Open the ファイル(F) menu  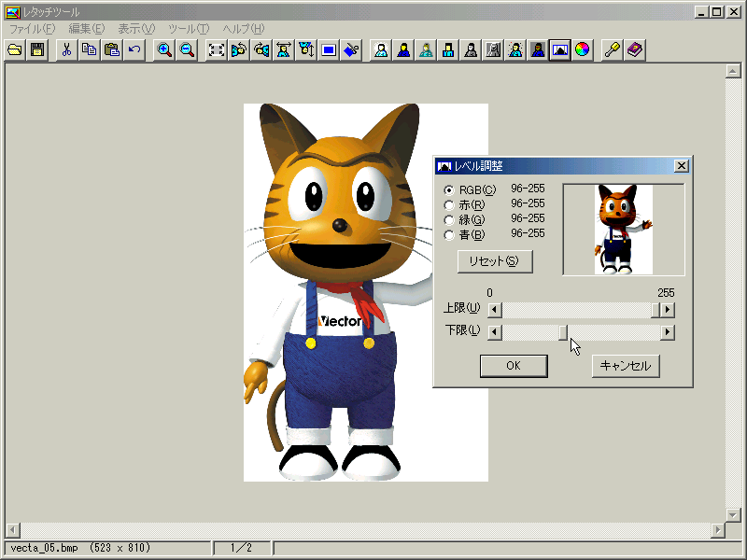point(32,29)
